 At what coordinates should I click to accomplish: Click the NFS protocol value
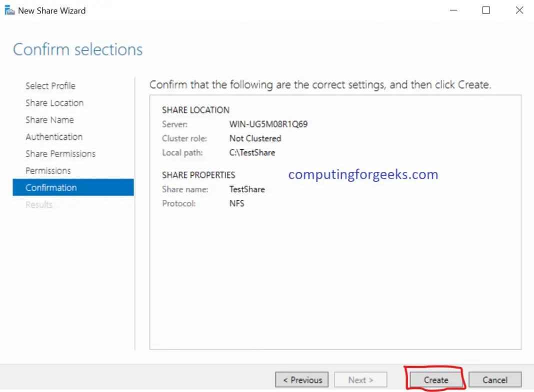(x=236, y=203)
